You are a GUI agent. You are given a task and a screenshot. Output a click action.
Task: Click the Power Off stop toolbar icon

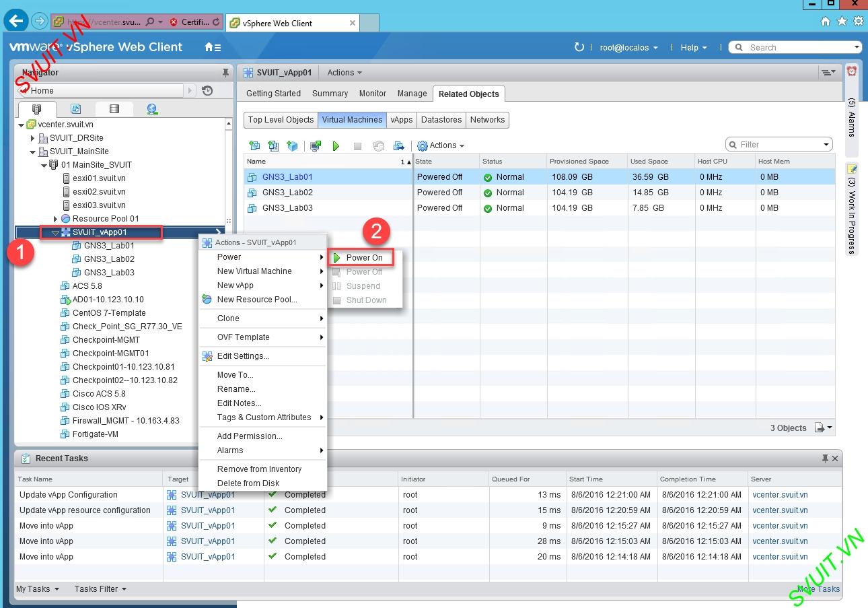click(357, 145)
